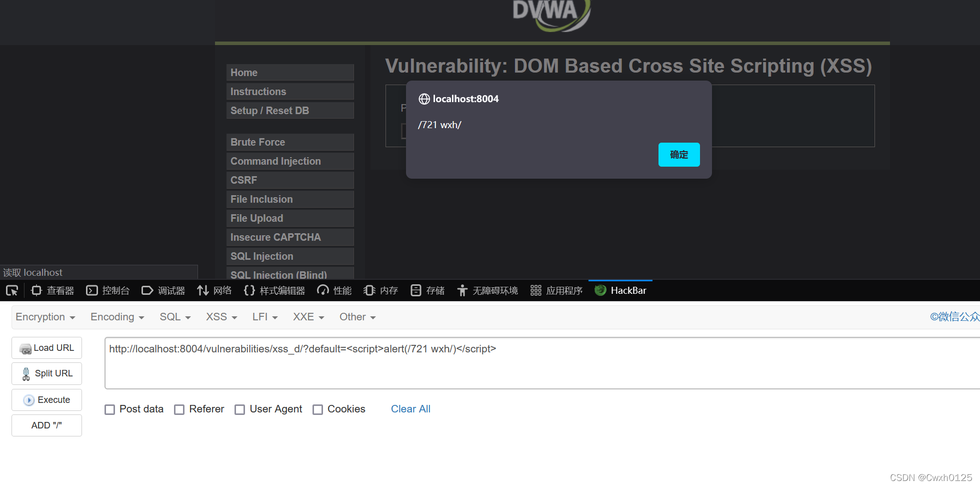Click the ADD "/" button
The image size is (980, 486).
click(x=46, y=425)
